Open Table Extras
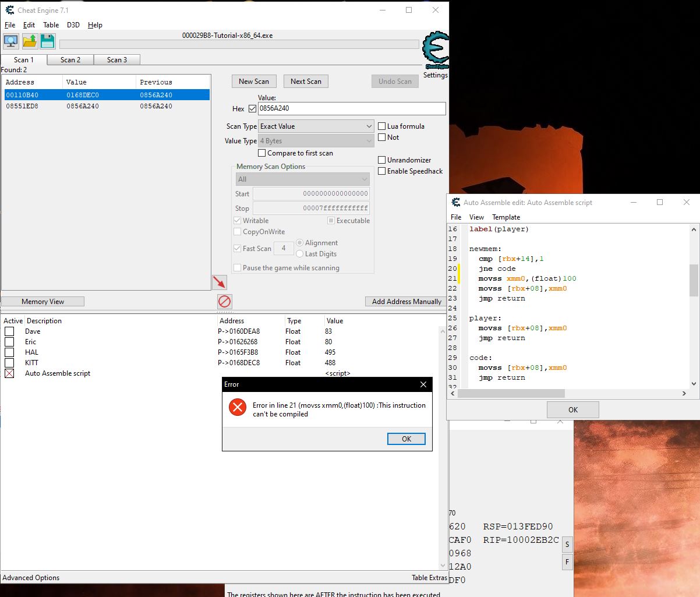 429,578
